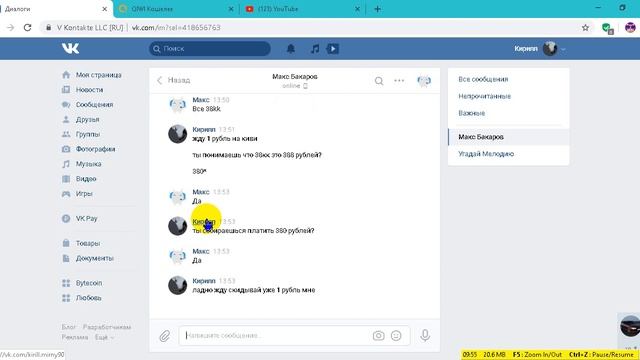
Task: Open the Кирилл profile dropdown menu
Action: click(x=540, y=49)
